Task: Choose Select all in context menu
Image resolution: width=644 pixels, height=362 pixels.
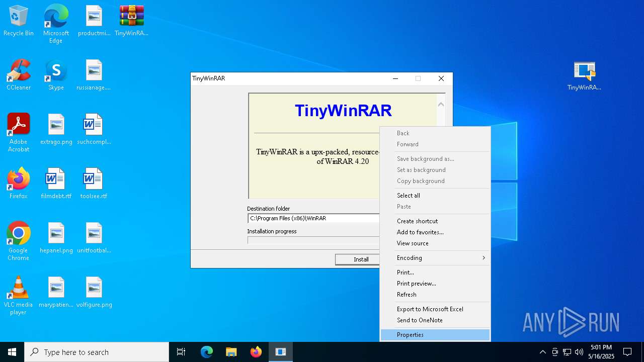Action: click(x=435, y=196)
